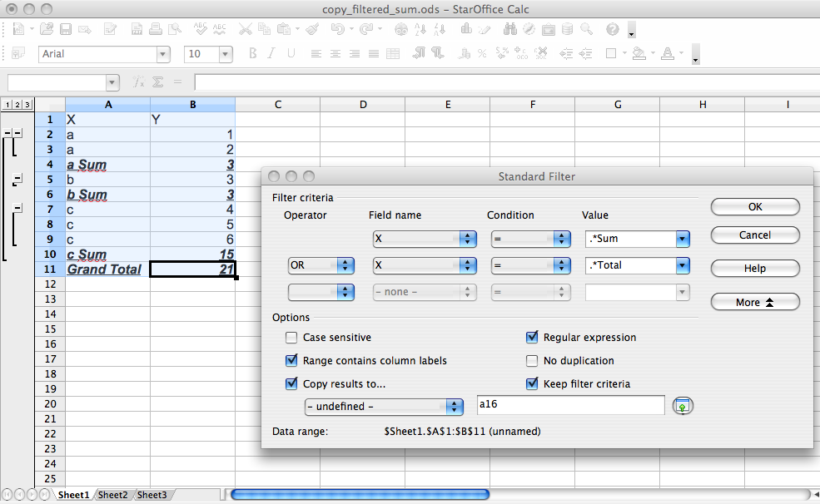The image size is (820, 504).
Task: Click the Page Preview toolbar icon
Action: [175, 29]
